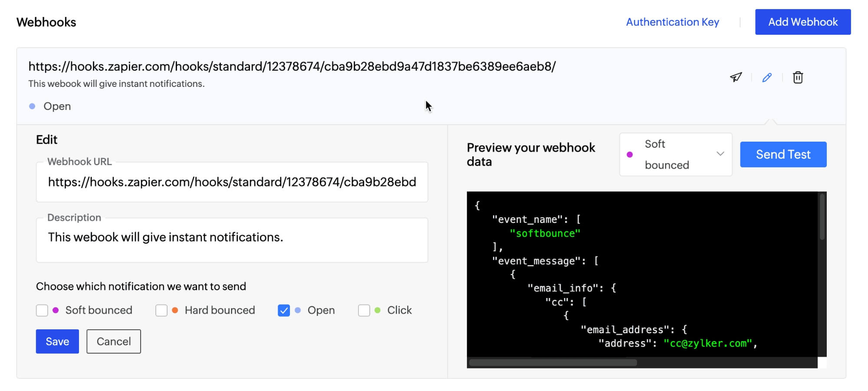Send a test using the paper plane icon
Image resolution: width=868 pixels, height=391 pixels.
pyautogui.click(x=736, y=77)
